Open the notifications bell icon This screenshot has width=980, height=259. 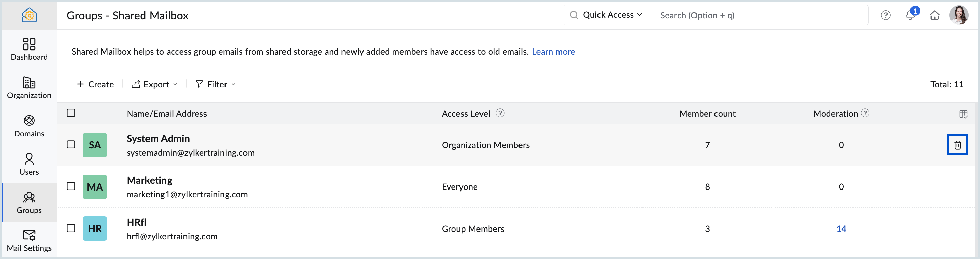[x=910, y=15]
